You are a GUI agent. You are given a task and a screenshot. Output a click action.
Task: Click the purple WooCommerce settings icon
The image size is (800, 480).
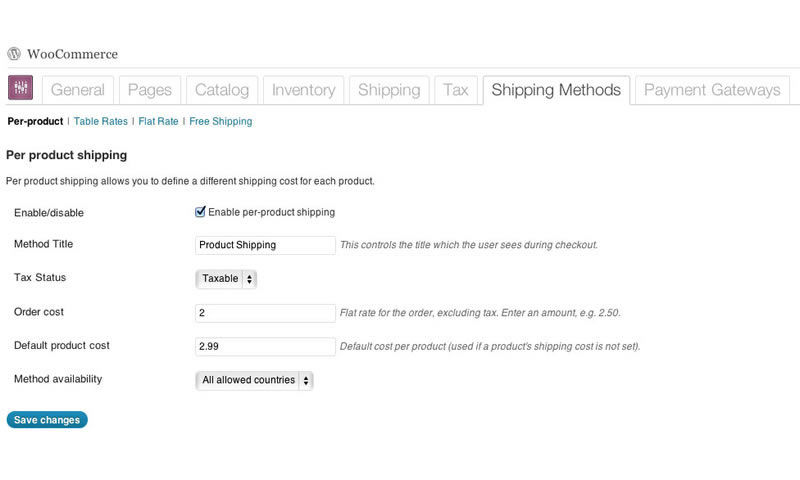point(20,88)
